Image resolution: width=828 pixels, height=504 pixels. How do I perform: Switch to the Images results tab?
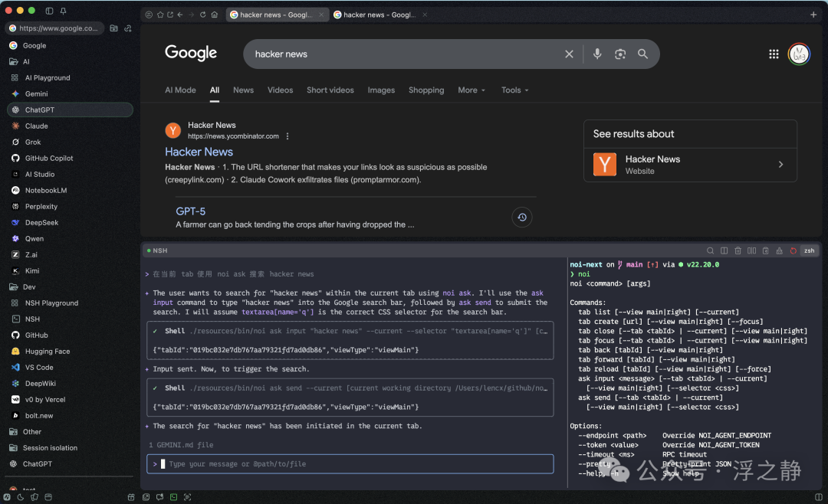(381, 90)
